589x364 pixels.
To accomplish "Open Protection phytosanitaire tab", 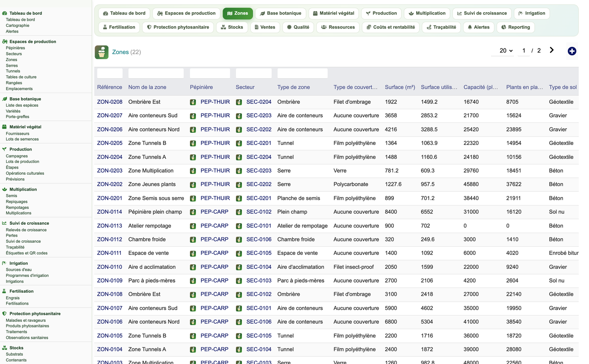I will [178, 27].
